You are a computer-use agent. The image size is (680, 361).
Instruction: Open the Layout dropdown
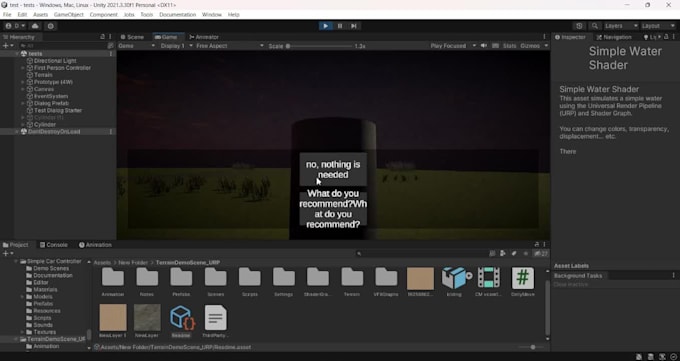(x=657, y=26)
